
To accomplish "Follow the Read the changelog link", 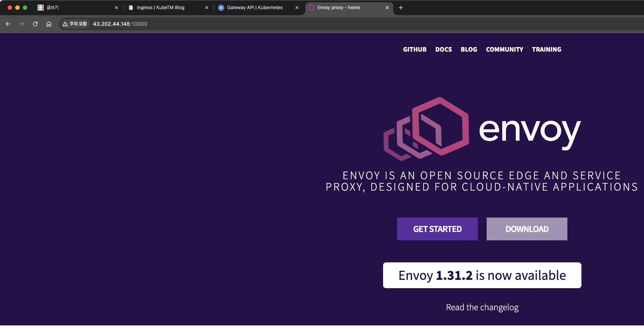I will tap(482, 307).
